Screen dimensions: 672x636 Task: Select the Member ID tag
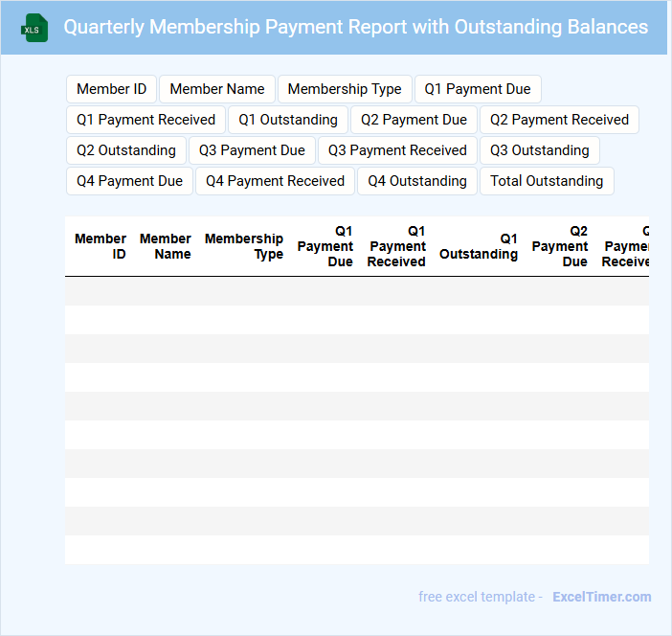point(111,89)
